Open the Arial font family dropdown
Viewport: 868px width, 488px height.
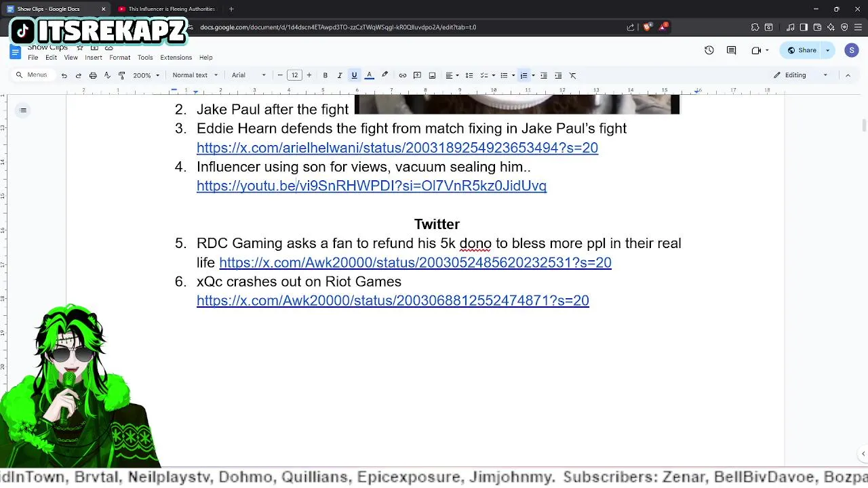pos(249,75)
